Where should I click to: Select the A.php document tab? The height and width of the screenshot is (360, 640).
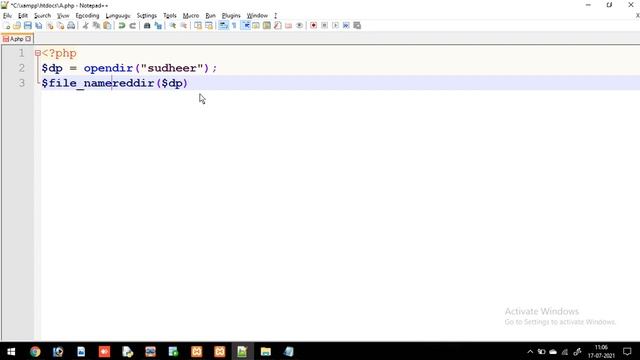(x=16, y=39)
